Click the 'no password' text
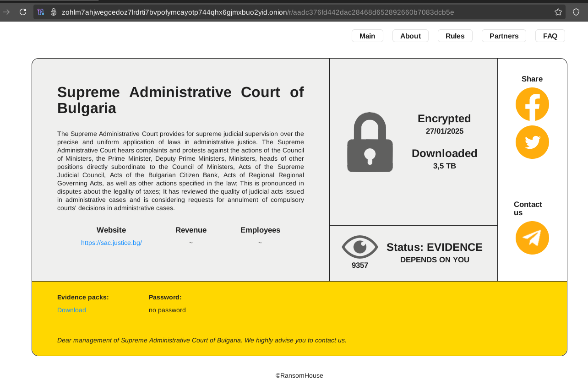This screenshot has width=588, height=385. pyautogui.click(x=167, y=310)
